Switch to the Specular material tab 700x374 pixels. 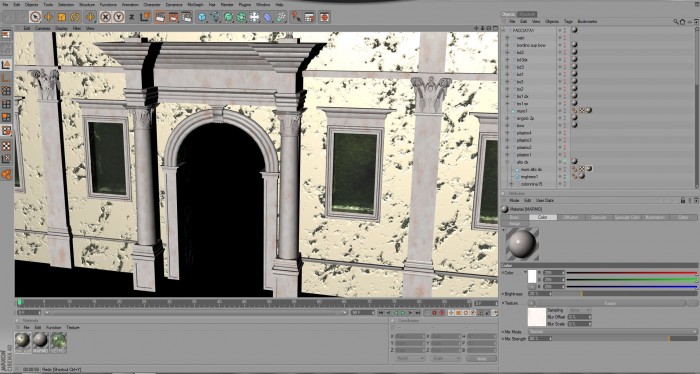598,217
